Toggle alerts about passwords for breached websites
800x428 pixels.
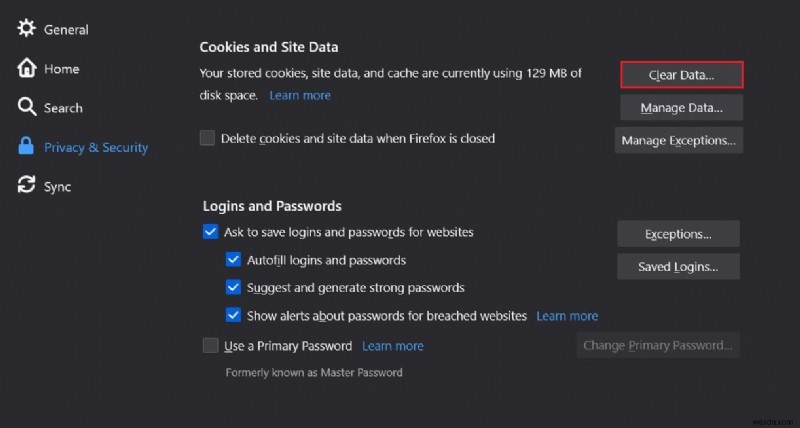tap(233, 316)
